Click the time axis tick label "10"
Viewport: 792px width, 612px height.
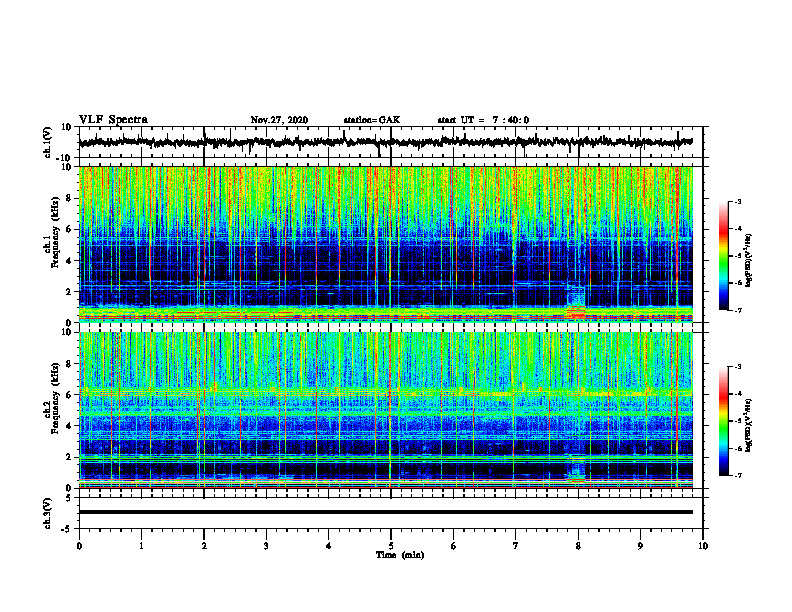point(703,546)
